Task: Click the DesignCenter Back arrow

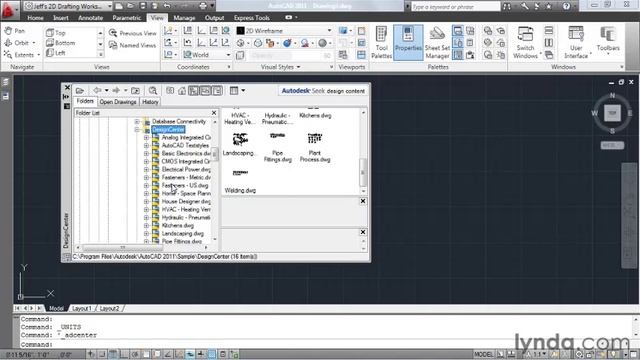Action: coord(97,90)
